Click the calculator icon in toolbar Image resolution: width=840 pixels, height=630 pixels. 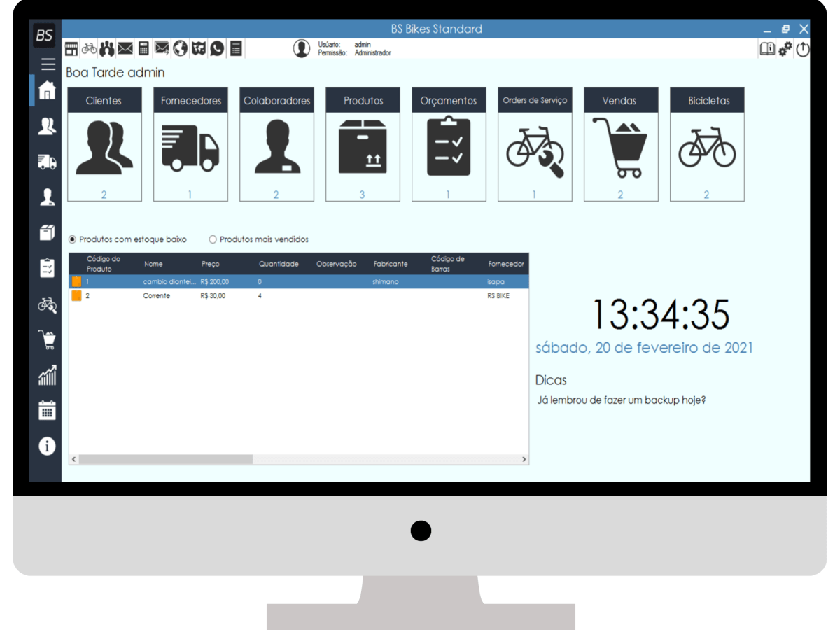(143, 48)
